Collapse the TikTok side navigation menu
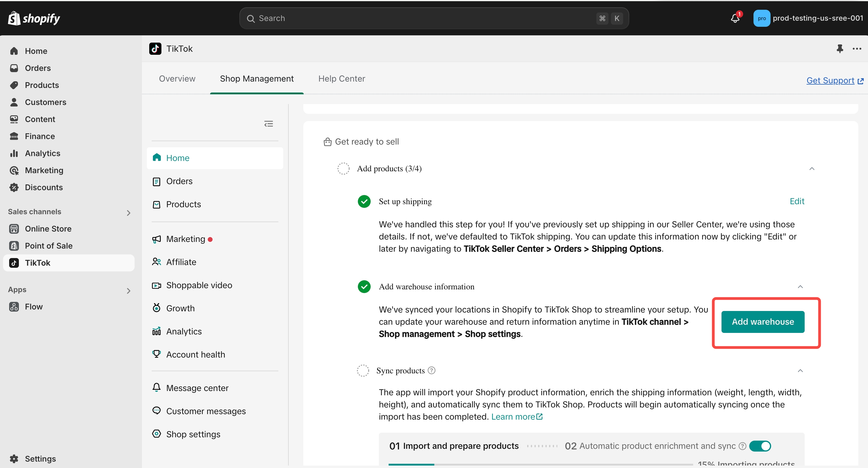868x468 pixels. [x=269, y=124]
